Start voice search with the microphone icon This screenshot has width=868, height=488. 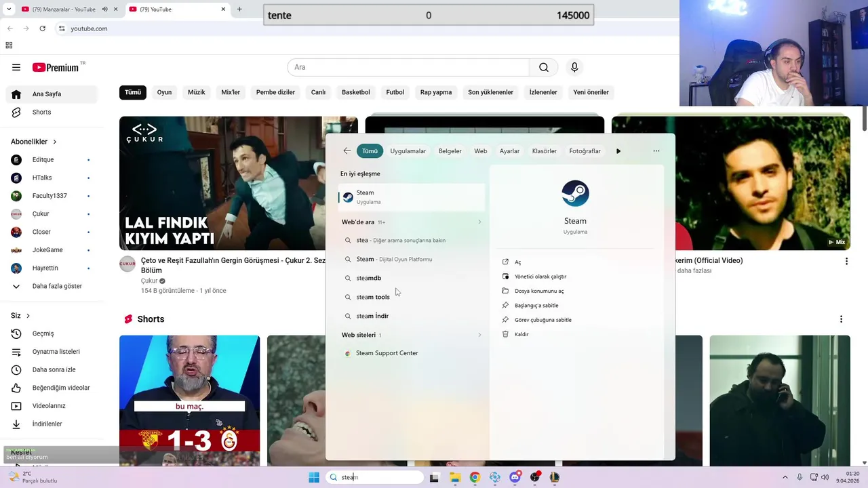(x=574, y=67)
